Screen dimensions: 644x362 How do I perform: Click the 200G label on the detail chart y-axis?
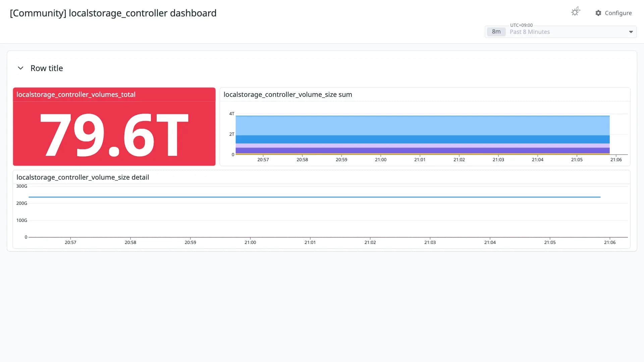click(x=22, y=203)
